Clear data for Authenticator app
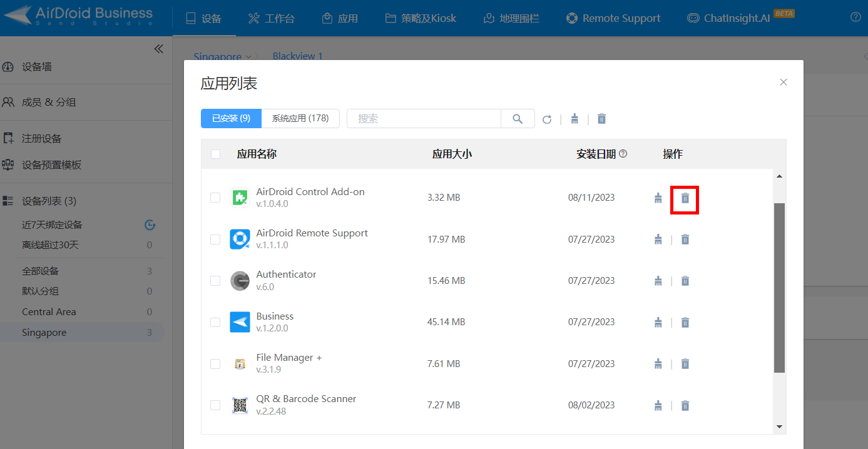This screenshot has width=868, height=449. coord(658,281)
